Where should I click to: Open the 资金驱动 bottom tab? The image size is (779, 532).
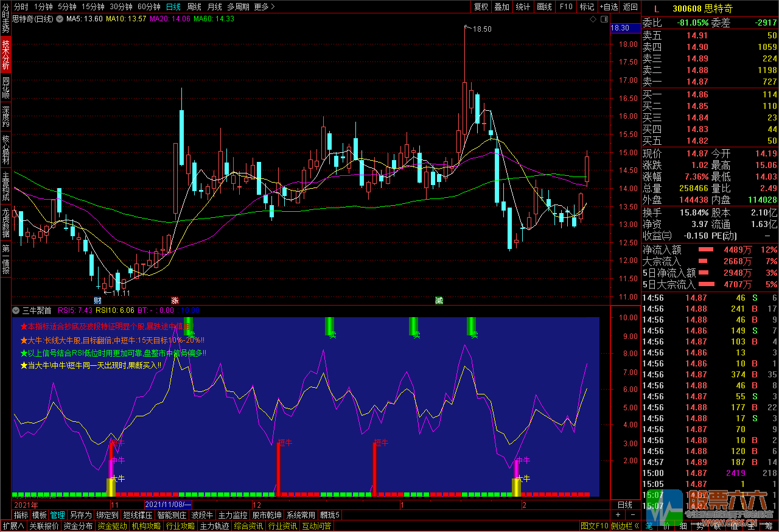112,526
